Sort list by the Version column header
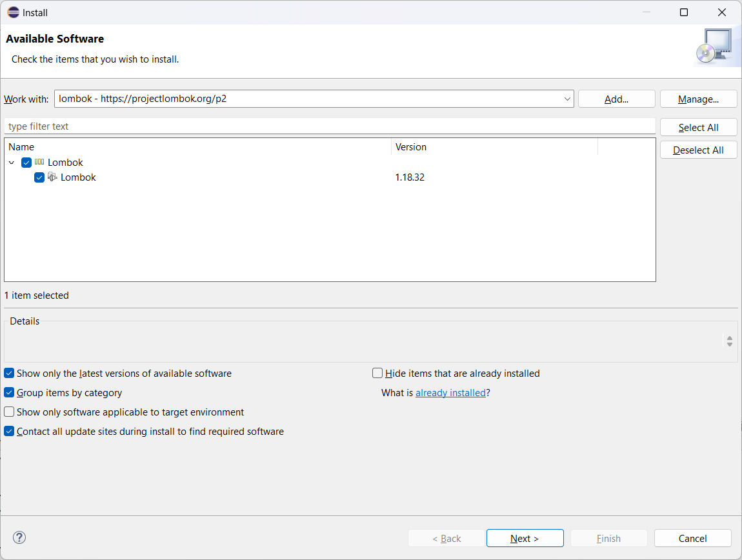742x560 pixels. click(x=494, y=147)
